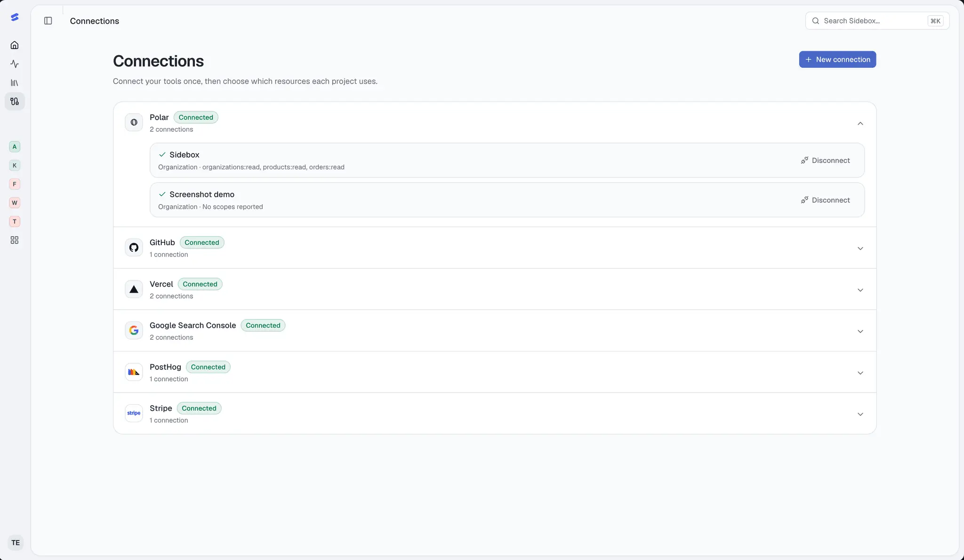Screen dimensions: 964x560
Task: Click the Stripe provider logo
Action: (134, 413)
